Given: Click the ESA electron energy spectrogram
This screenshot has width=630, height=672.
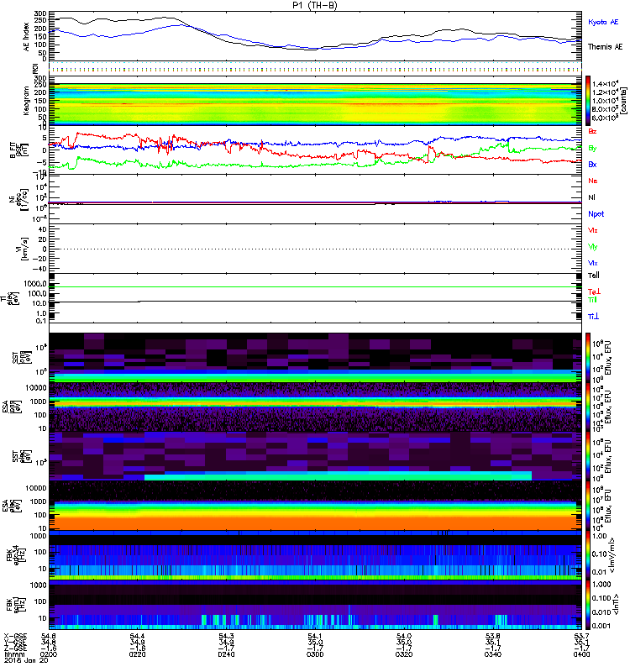Looking at the screenshot, I should (x=315, y=506).
